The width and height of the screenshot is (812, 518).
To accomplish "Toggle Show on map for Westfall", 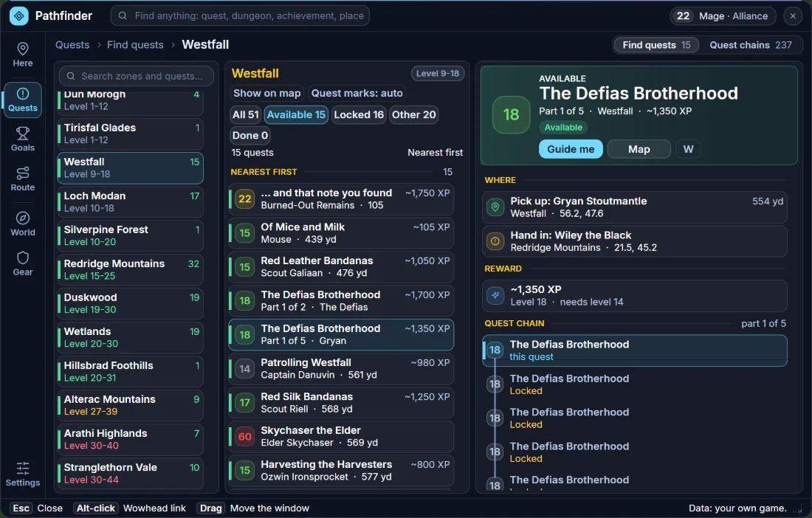I will point(266,93).
